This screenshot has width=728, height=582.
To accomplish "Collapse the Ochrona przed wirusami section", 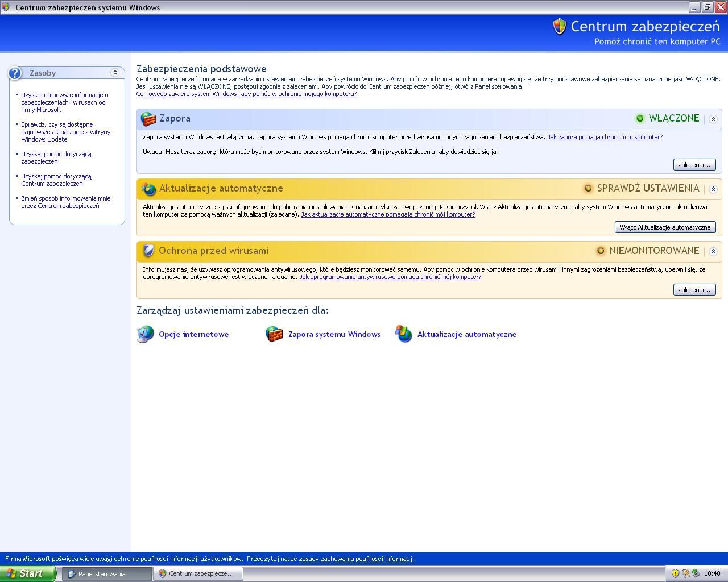I will pos(713,251).
